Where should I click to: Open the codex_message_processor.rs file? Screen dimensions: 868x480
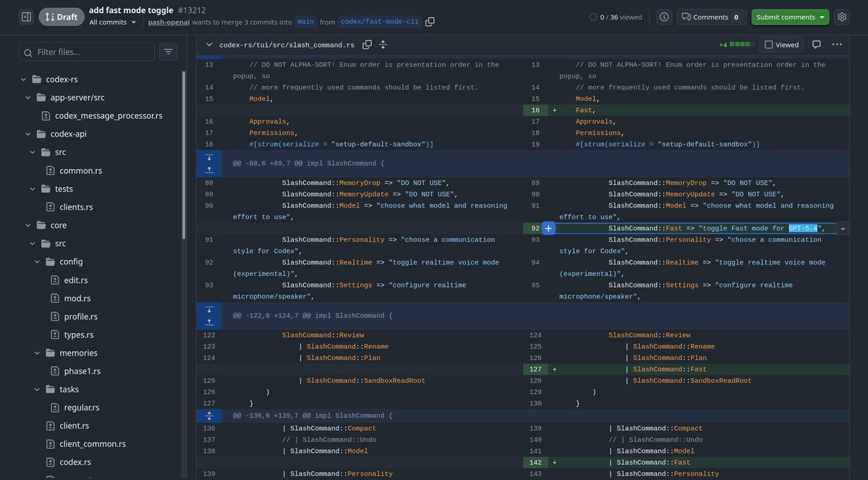109,116
